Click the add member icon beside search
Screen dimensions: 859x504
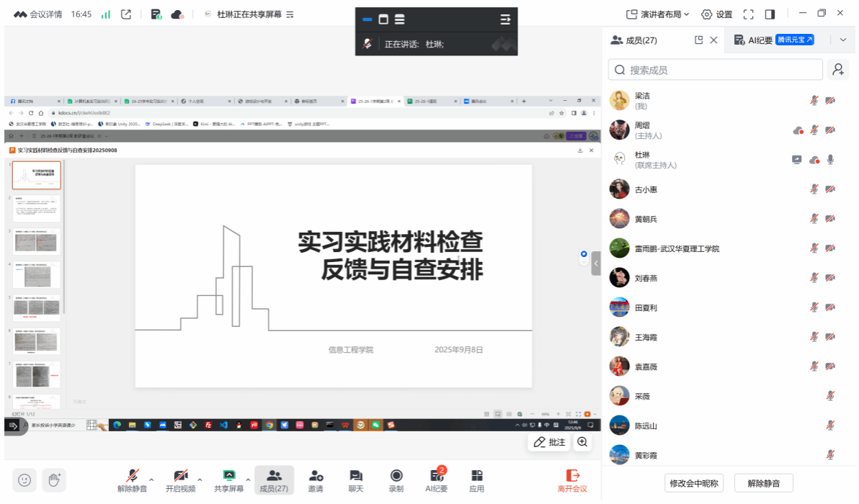837,70
